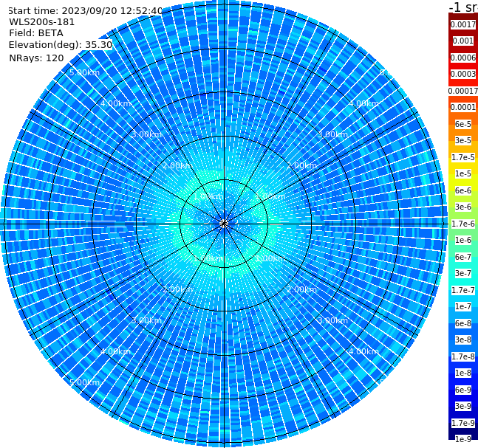Viewport: 478px width, 448px height.
Task: Click the '1.7e-5' color scale label
Action: (463, 157)
